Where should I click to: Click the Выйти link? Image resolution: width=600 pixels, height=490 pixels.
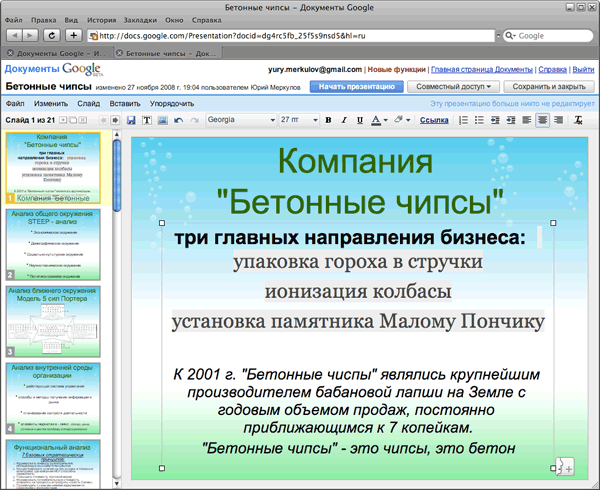coord(583,70)
